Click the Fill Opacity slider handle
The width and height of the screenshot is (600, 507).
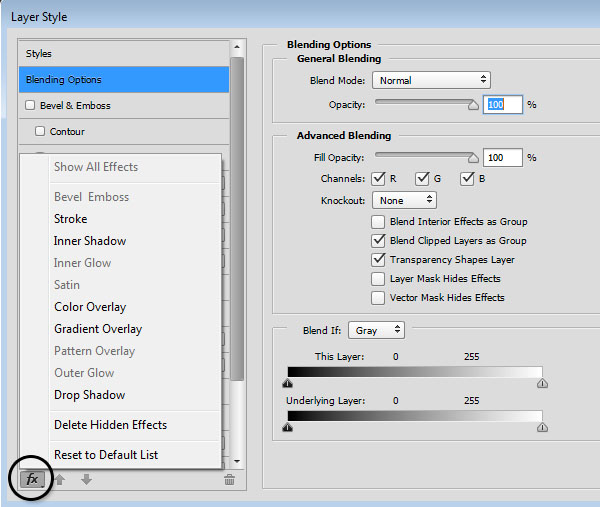pos(473,157)
